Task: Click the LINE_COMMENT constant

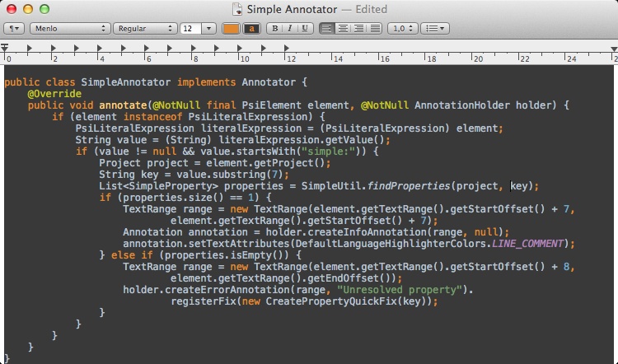Action: point(527,244)
